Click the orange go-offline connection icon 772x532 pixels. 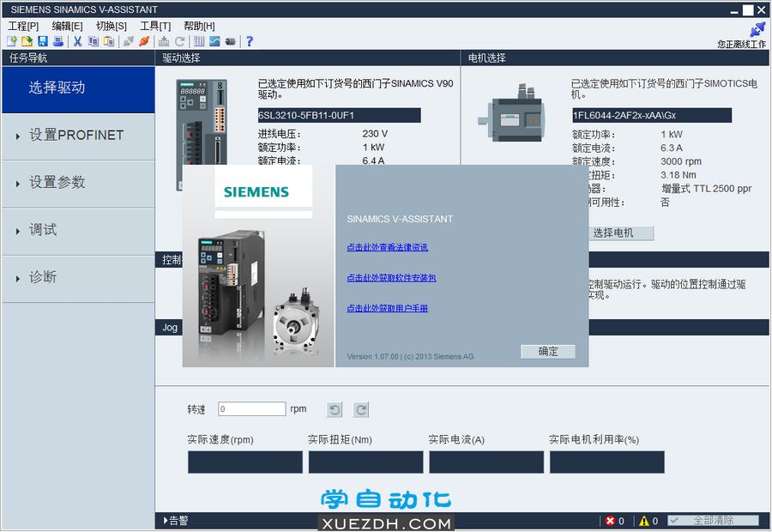click(x=144, y=41)
